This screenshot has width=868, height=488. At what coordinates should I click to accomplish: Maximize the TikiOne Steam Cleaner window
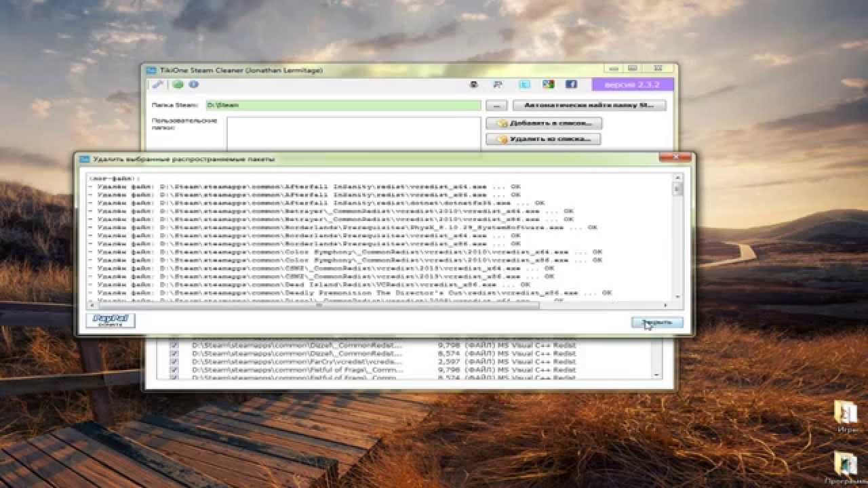click(x=633, y=68)
